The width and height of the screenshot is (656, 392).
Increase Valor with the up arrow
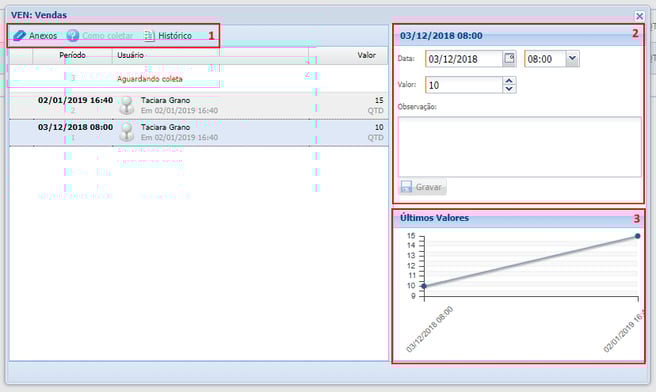(x=509, y=81)
